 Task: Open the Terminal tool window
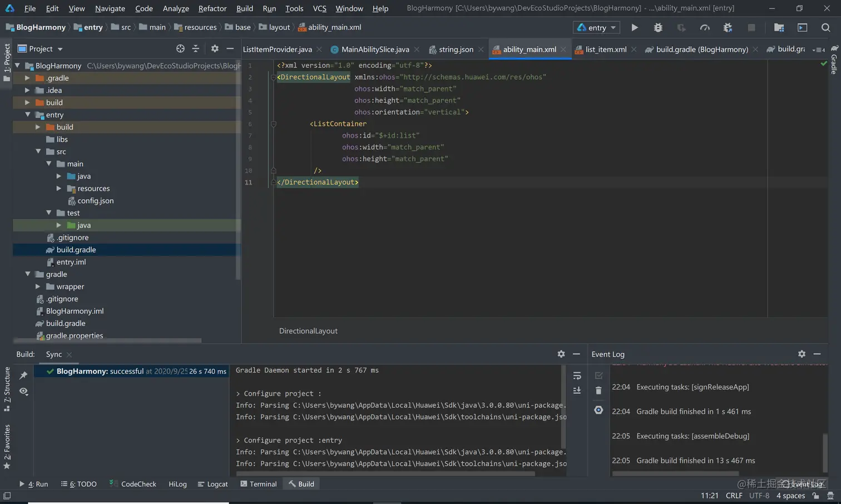coord(258,484)
